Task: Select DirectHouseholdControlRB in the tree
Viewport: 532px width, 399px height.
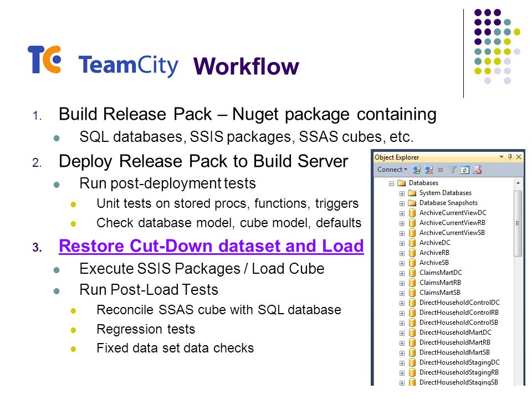Action: [x=459, y=313]
